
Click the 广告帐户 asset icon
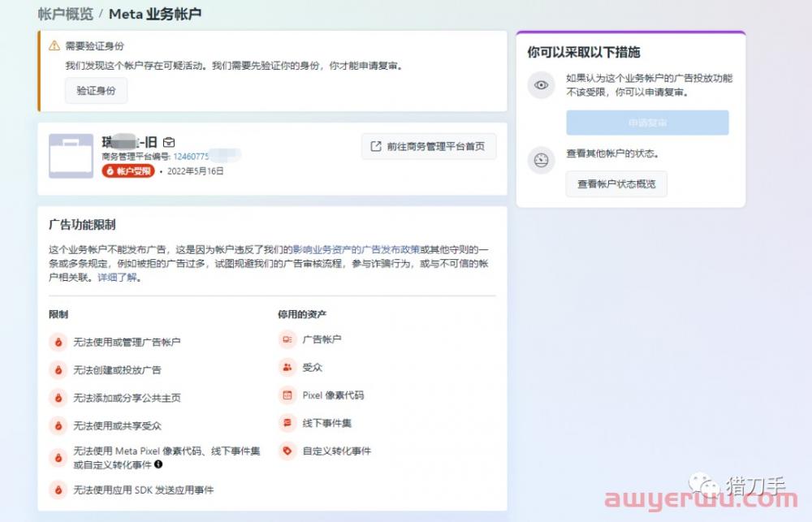pyautogui.click(x=287, y=339)
